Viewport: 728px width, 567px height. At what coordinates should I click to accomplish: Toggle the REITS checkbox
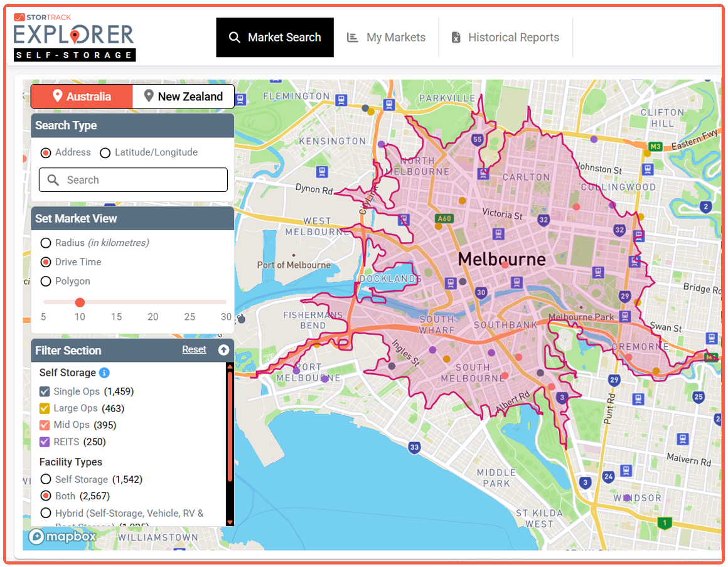tap(45, 442)
